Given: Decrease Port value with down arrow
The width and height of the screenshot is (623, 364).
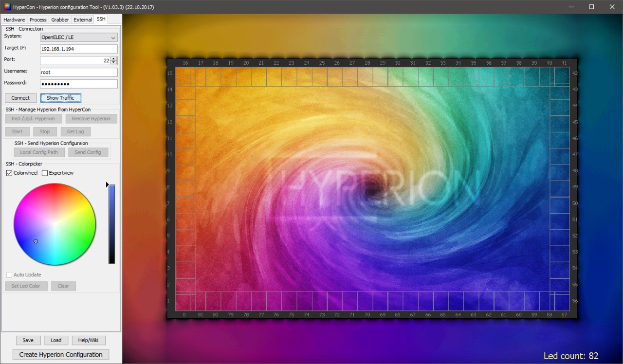Looking at the screenshot, I should coord(114,63).
